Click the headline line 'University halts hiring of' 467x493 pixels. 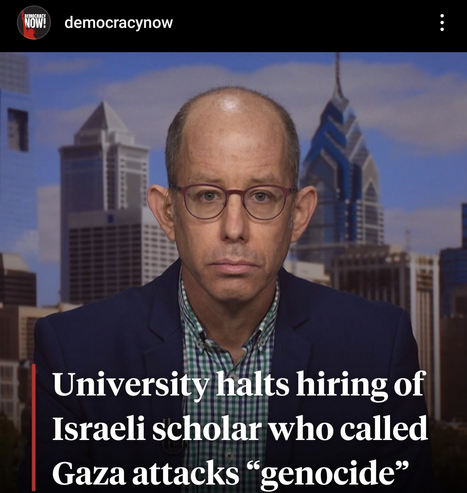(239, 384)
